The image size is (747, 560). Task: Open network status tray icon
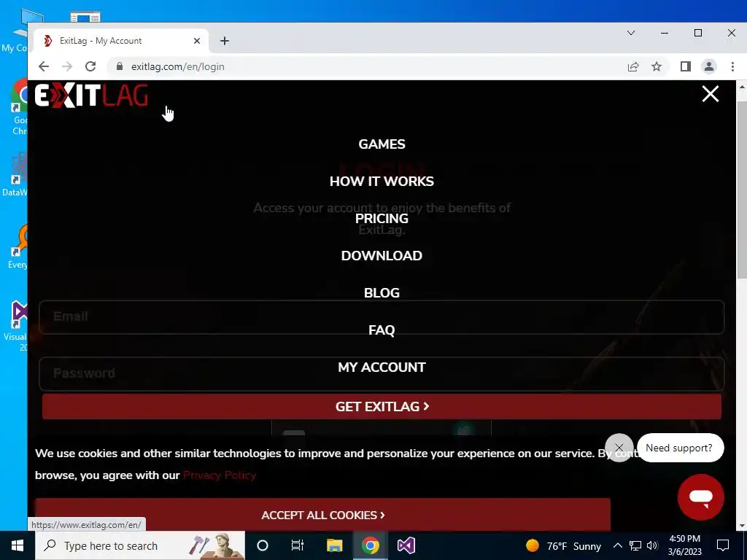[x=635, y=545]
